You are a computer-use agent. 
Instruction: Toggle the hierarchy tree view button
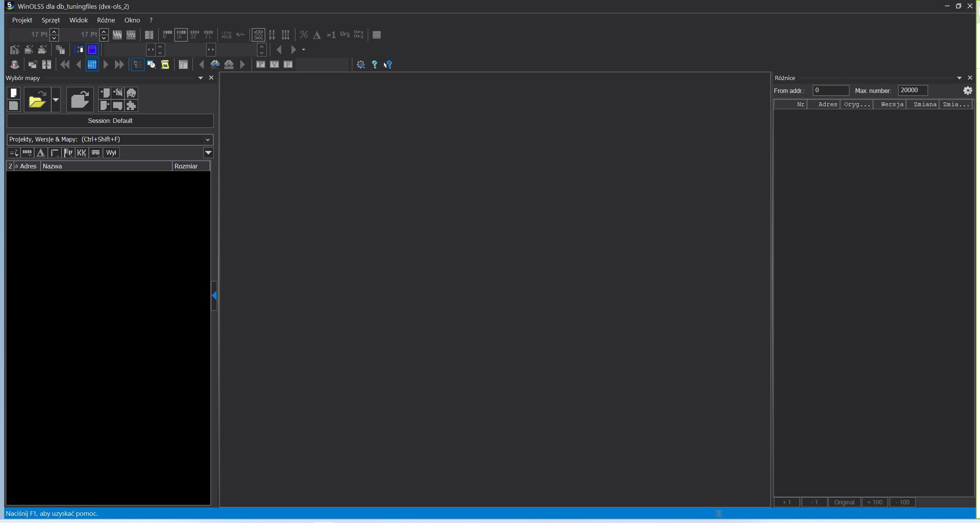point(137,64)
